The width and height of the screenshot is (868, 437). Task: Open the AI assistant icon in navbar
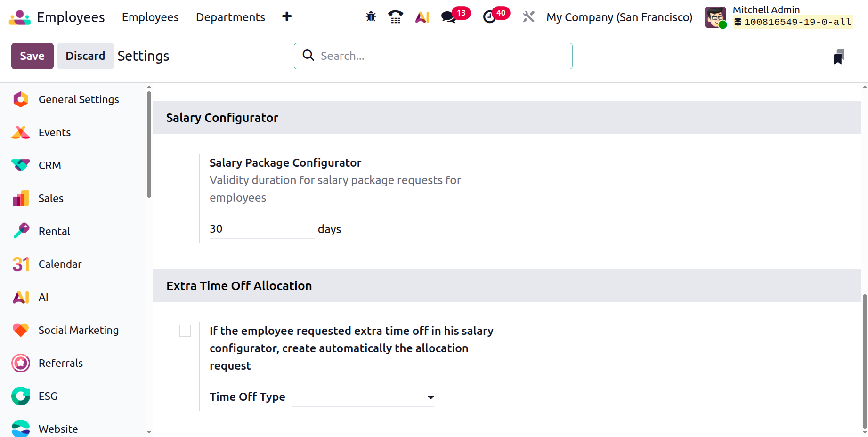tap(422, 17)
